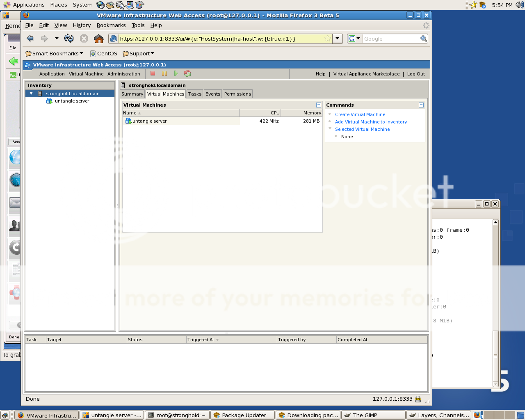Click the Create Virtual Machine link
Screen dimensions: 525x420
click(x=360, y=114)
